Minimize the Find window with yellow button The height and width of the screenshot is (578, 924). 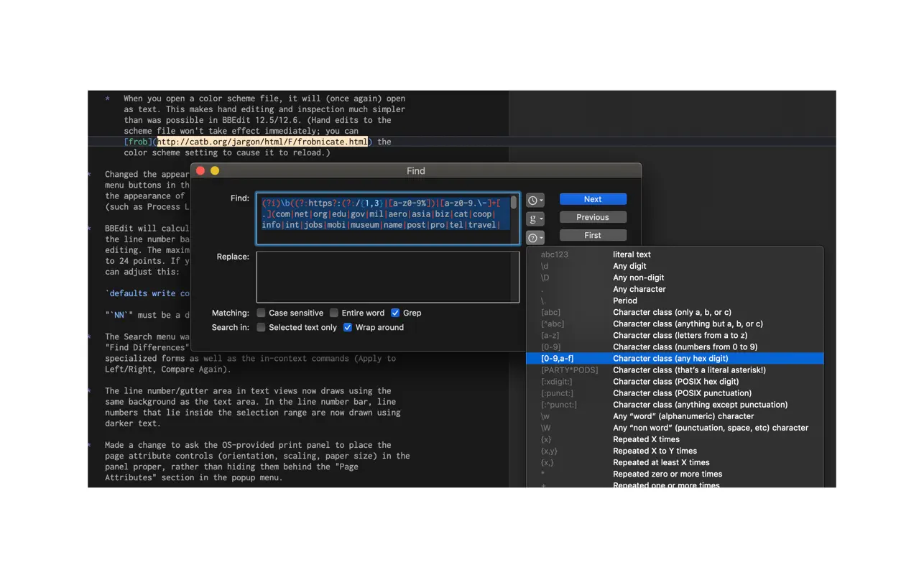[x=215, y=170]
